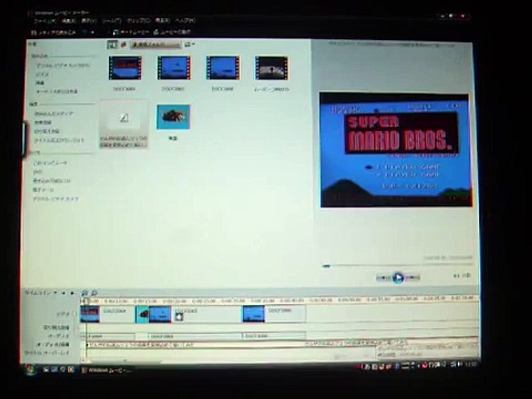Open the Edit (編集) menu

click(x=69, y=21)
